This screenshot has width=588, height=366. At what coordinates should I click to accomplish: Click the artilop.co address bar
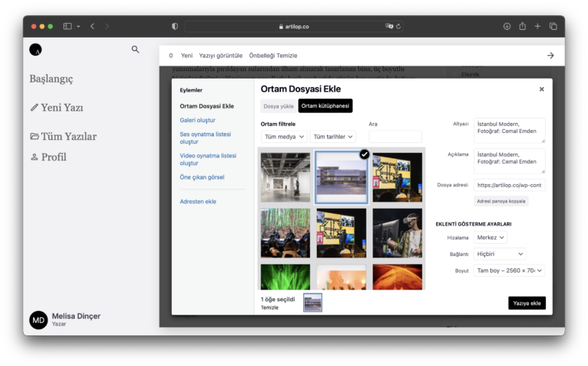pos(294,26)
